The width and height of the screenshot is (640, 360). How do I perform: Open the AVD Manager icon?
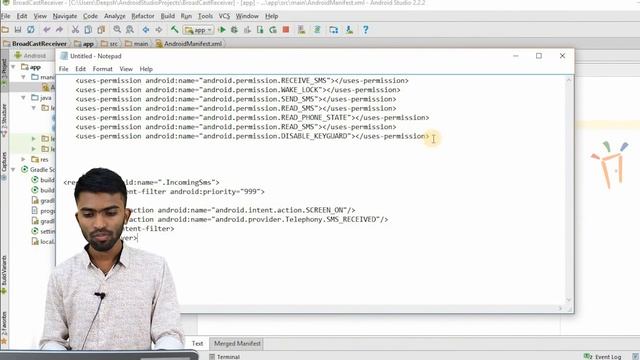302,30
